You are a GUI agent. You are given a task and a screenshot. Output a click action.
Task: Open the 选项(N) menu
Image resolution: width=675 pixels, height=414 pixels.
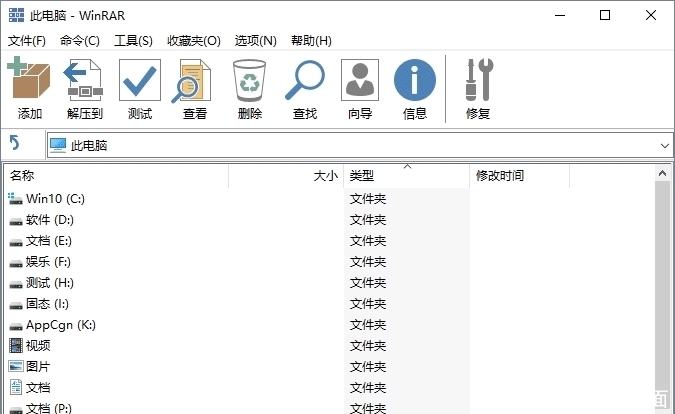click(x=255, y=41)
